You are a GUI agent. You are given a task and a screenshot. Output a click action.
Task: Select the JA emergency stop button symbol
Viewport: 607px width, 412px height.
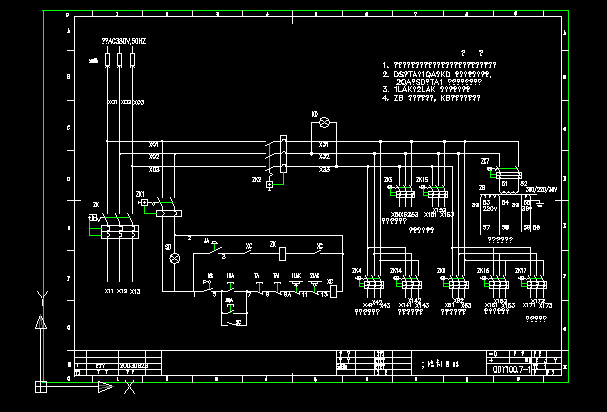214,246
